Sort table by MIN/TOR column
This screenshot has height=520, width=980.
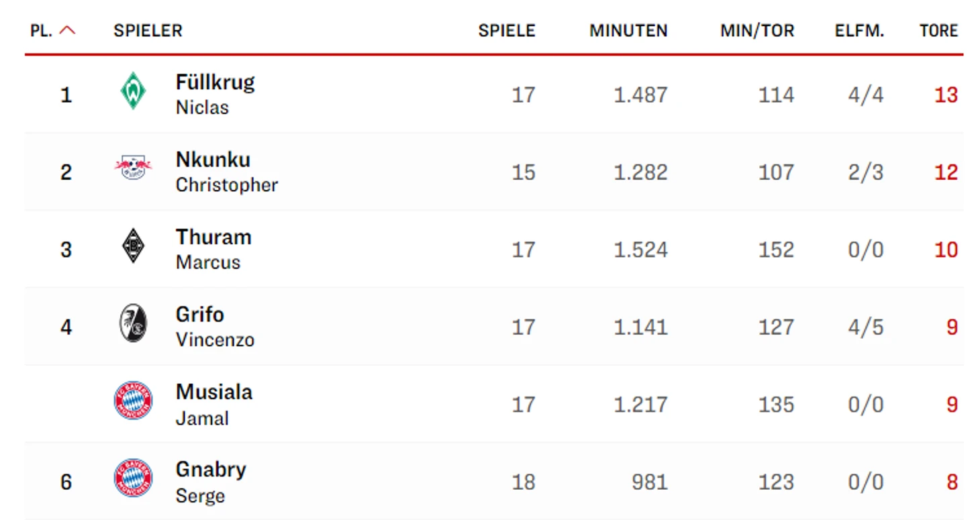(757, 31)
